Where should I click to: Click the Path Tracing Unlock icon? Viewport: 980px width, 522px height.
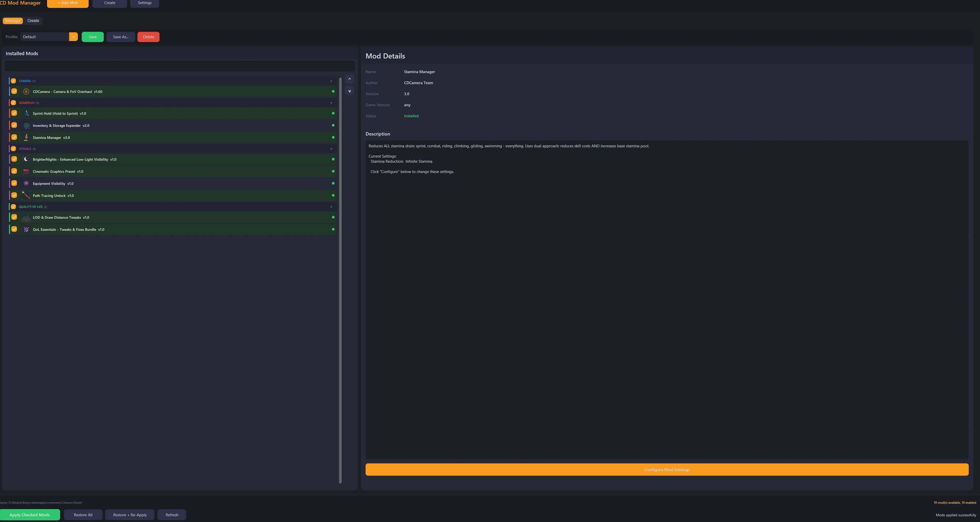(x=26, y=195)
